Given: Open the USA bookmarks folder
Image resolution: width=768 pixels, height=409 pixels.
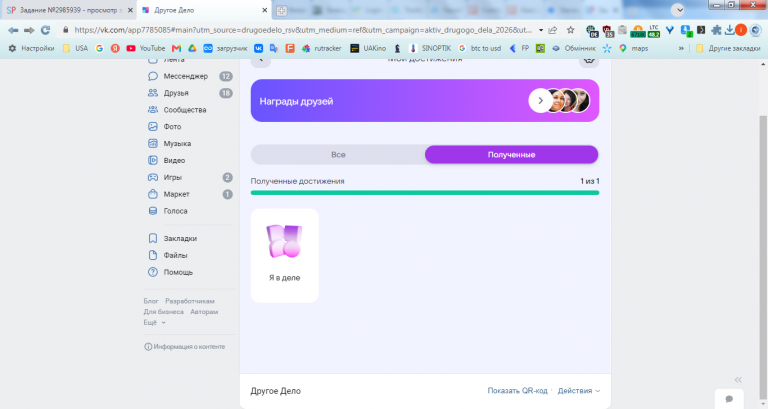Looking at the screenshot, I should (x=75, y=48).
